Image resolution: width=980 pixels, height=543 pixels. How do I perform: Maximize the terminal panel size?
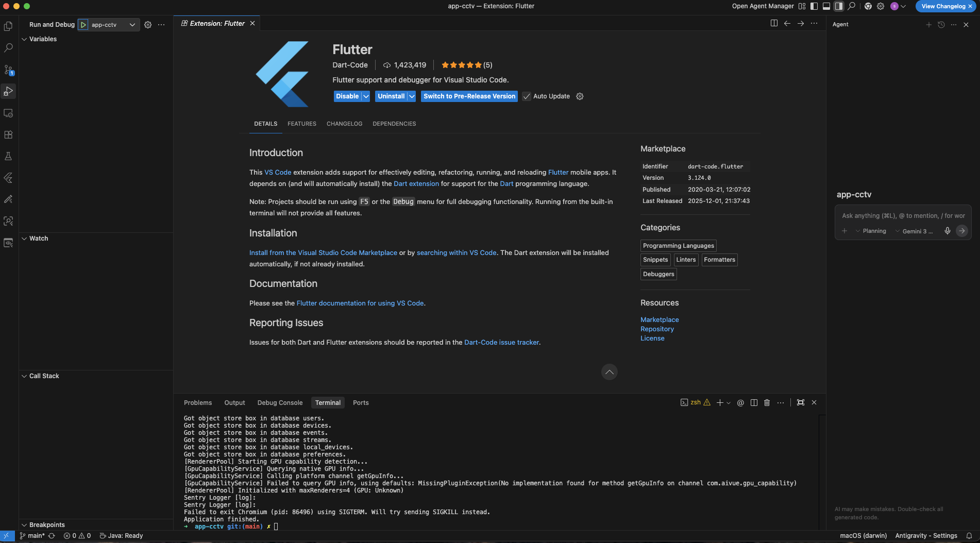[x=801, y=403]
